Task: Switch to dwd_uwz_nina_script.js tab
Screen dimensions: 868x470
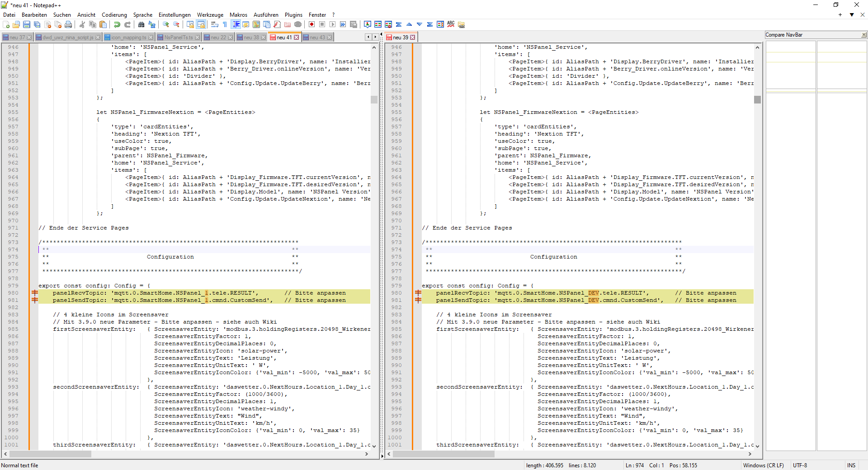Action: 68,38
